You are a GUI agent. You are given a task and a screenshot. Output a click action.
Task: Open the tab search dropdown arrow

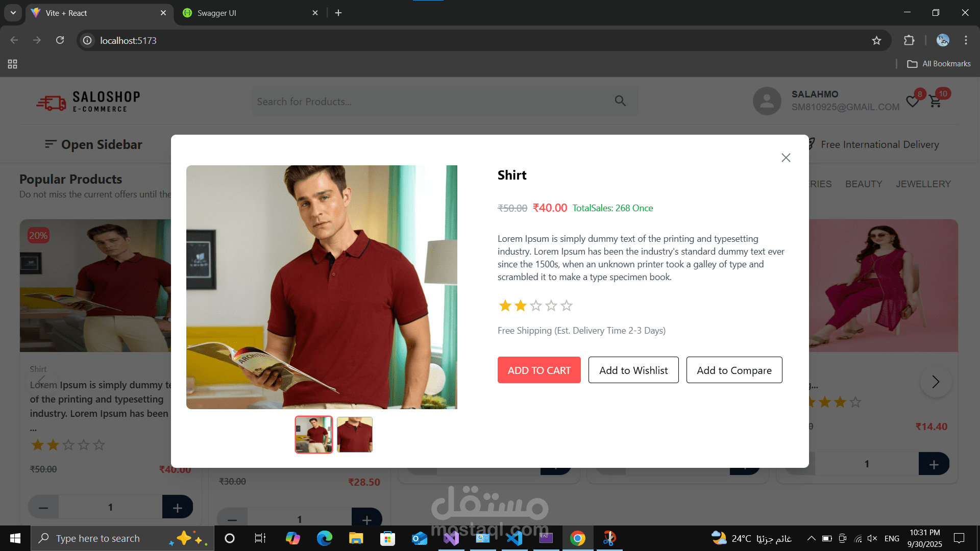coord(13,13)
